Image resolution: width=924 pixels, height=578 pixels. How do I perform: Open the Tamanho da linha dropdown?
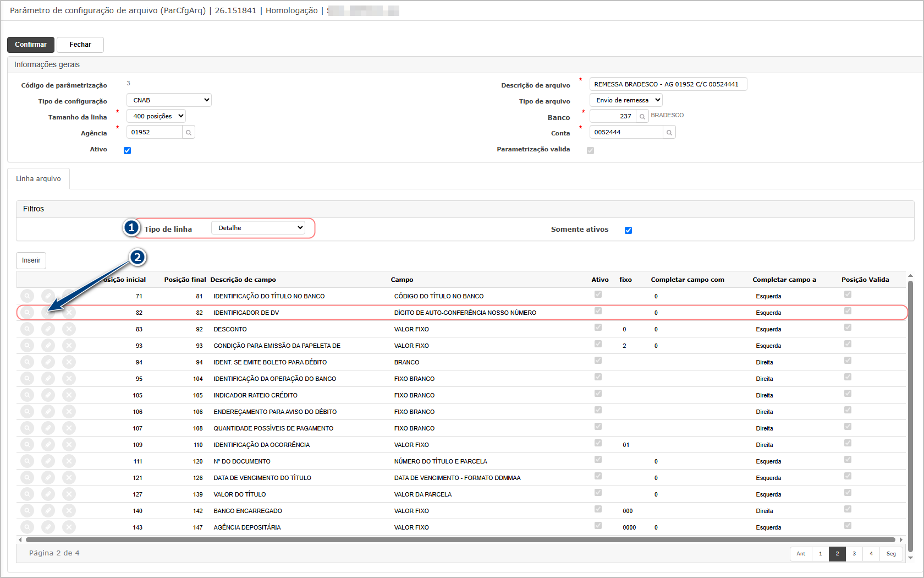point(156,116)
